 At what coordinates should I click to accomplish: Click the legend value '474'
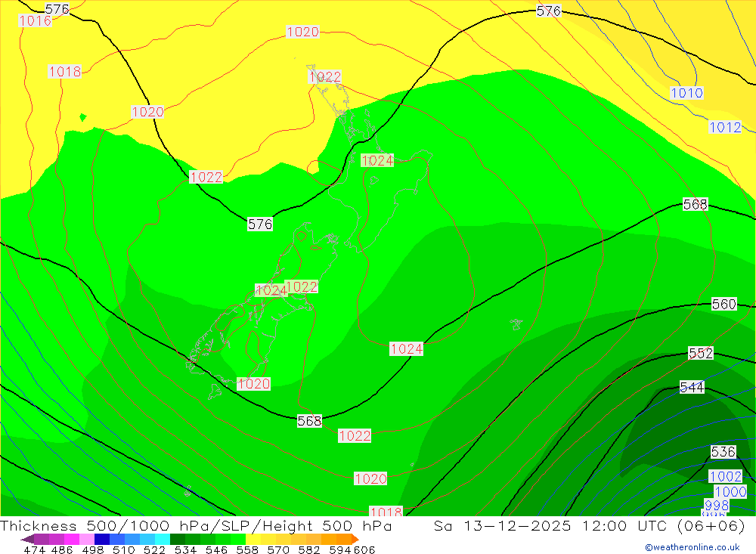pos(34,550)
